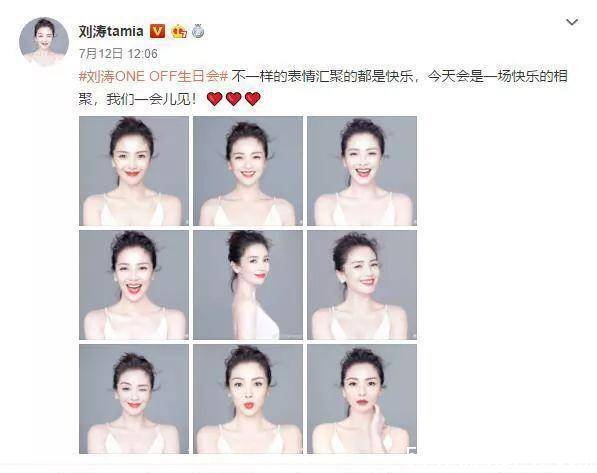Viewport: 597px width, 473px height.
Task: Click the second red heart emoji
Action: tap(233, 99)
